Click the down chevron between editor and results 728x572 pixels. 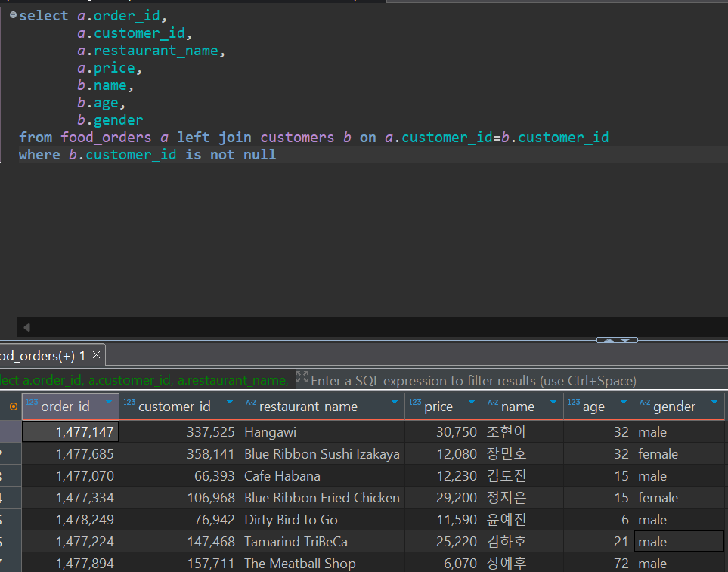pyautogui.click(x=624, y=342)
